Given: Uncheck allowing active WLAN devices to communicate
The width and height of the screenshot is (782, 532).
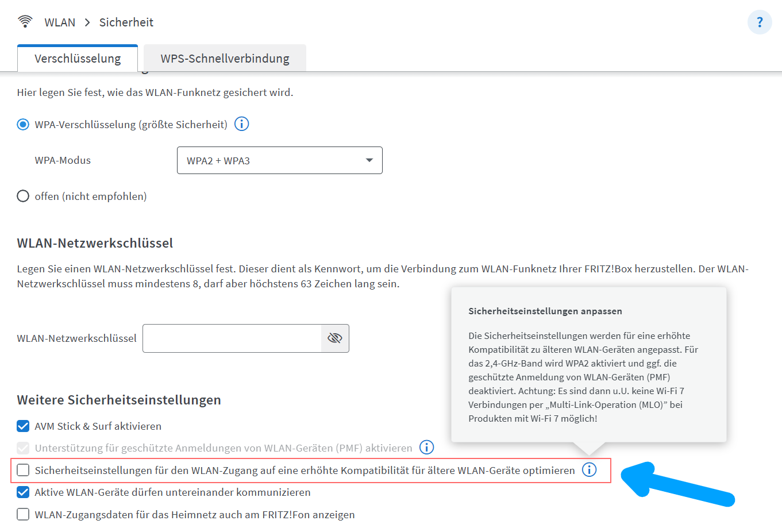Looking at the screenshot, I should click(x=22, y=492).
